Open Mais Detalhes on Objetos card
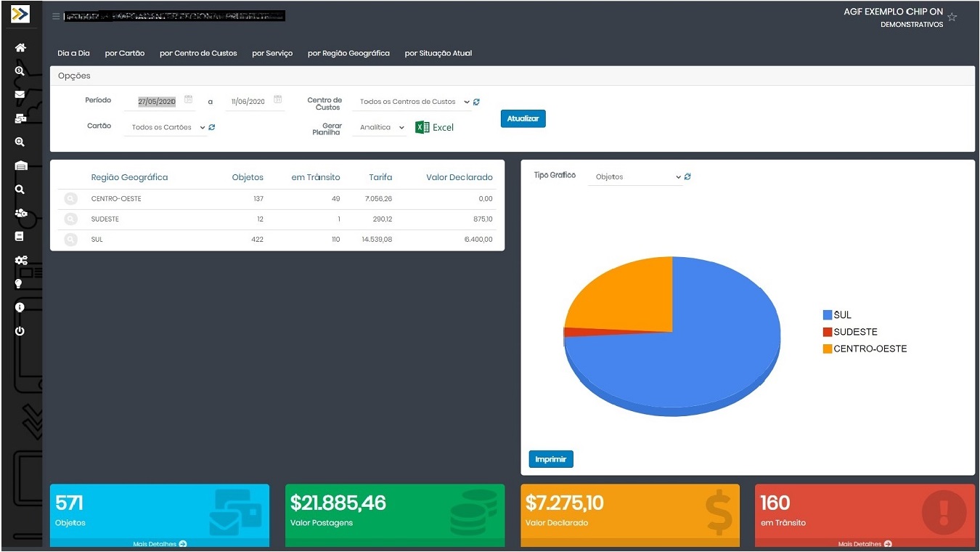Viewport: 980px width, 552px height. tap(160, 543)
